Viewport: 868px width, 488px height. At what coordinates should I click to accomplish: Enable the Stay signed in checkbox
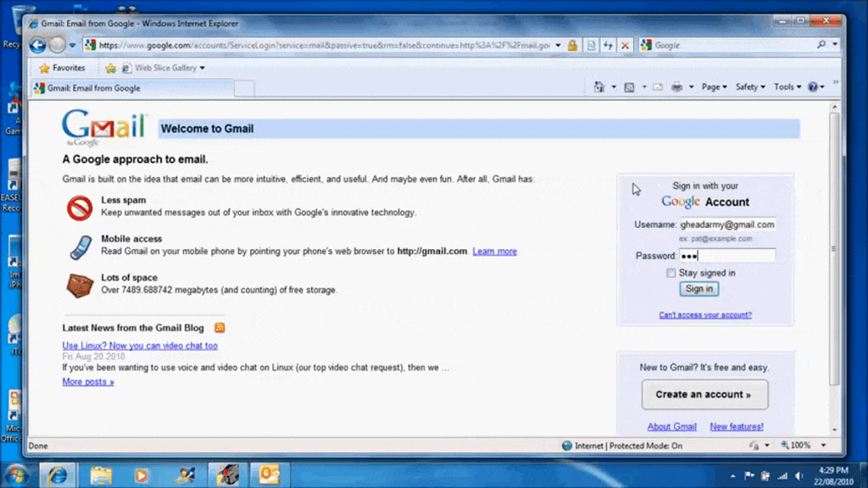670,273
